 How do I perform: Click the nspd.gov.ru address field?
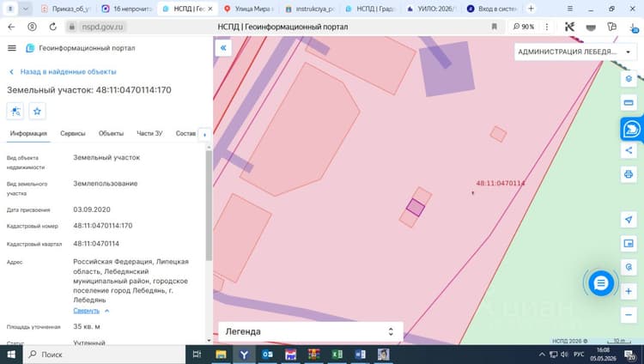point(102,27)
